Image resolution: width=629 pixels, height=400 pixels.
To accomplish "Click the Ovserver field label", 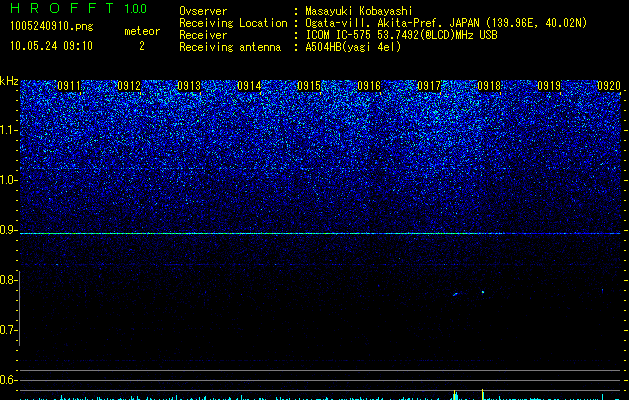I will coord(203,11).
